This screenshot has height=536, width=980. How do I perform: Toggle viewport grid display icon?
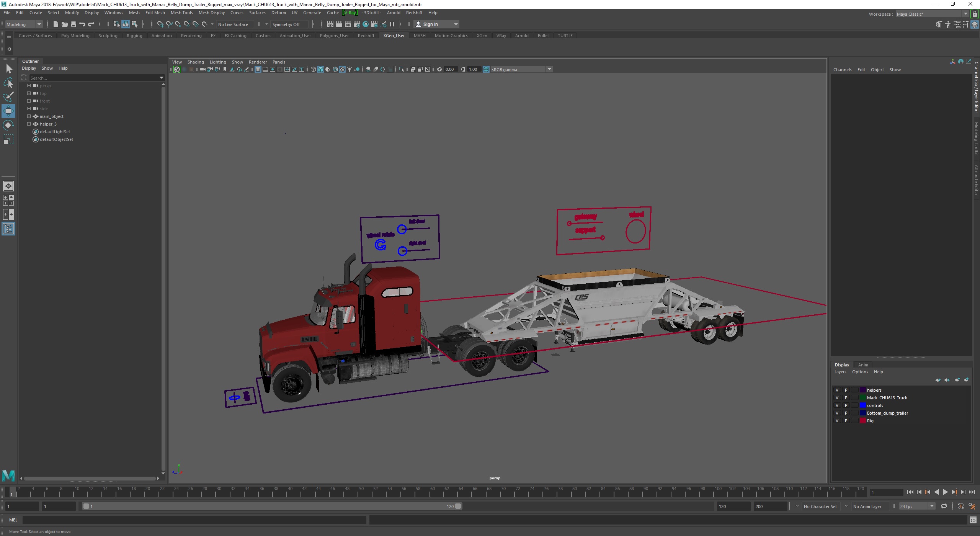coord(258,69)
